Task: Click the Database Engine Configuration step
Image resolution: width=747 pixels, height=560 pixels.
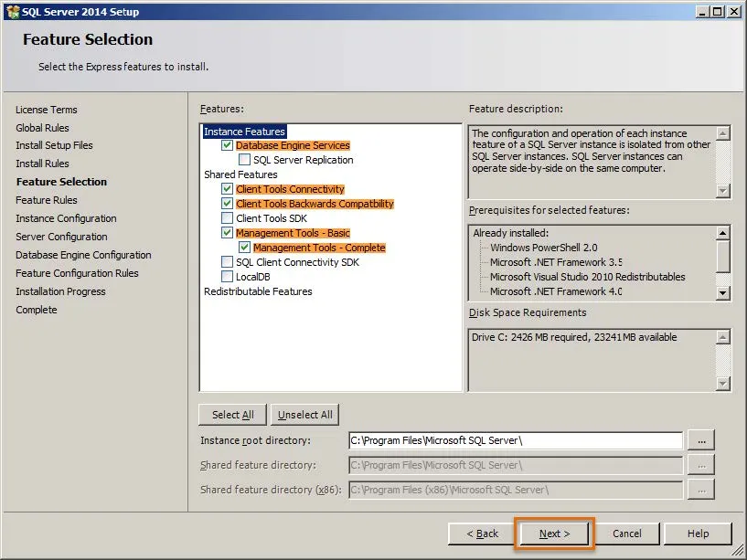Action: click(83, 255)
